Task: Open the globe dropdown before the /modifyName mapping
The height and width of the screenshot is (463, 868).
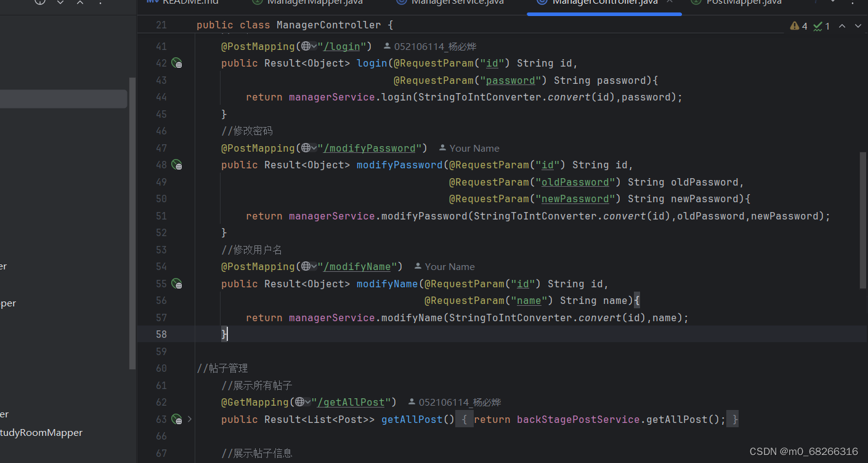Action: tap(309, 266)
